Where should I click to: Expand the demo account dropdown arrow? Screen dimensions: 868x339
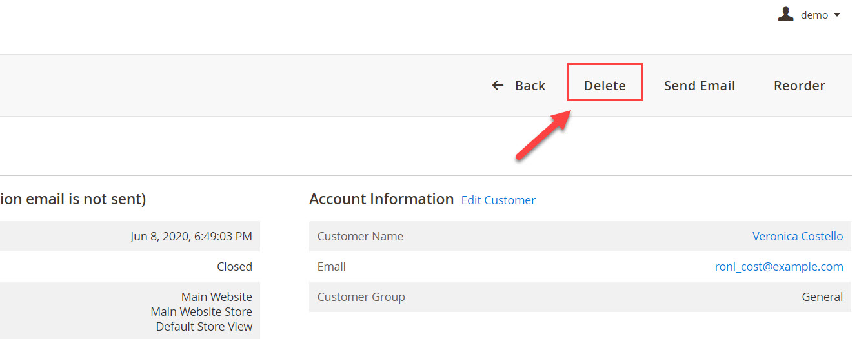[837, 15]
